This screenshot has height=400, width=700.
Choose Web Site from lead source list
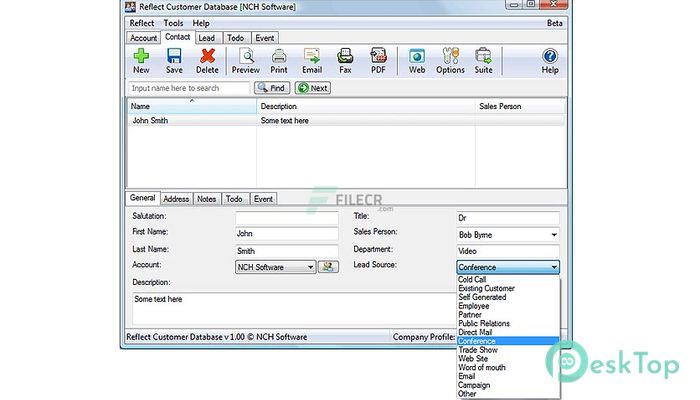(x=508, y=358)
